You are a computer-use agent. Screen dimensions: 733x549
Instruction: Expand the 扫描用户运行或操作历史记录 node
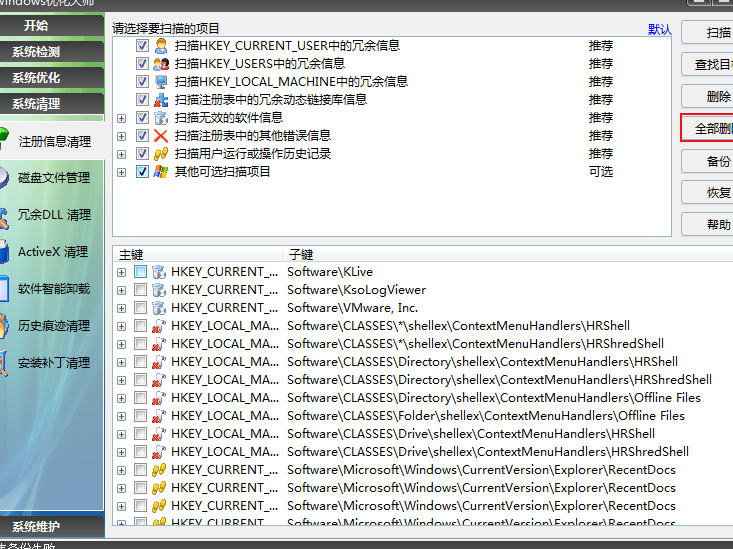click(x=122, y=154)
